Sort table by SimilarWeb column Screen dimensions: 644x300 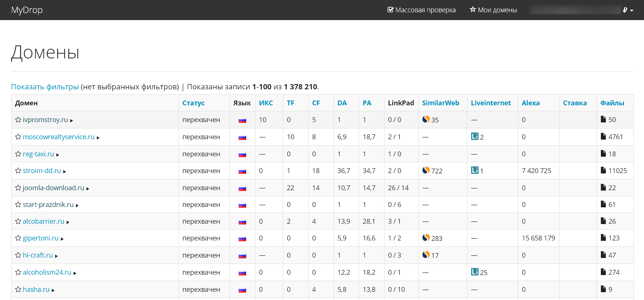[x=441, y=103]
